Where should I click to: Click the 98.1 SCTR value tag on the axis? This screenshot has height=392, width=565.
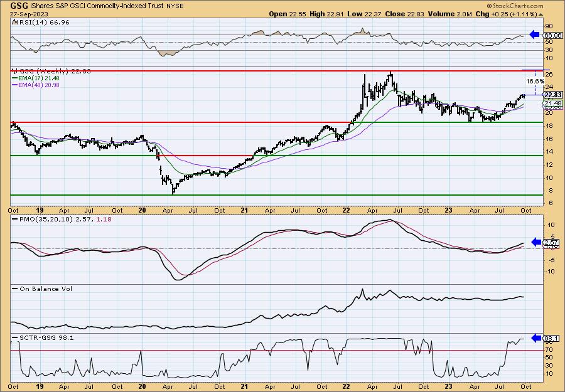point(552,338)
